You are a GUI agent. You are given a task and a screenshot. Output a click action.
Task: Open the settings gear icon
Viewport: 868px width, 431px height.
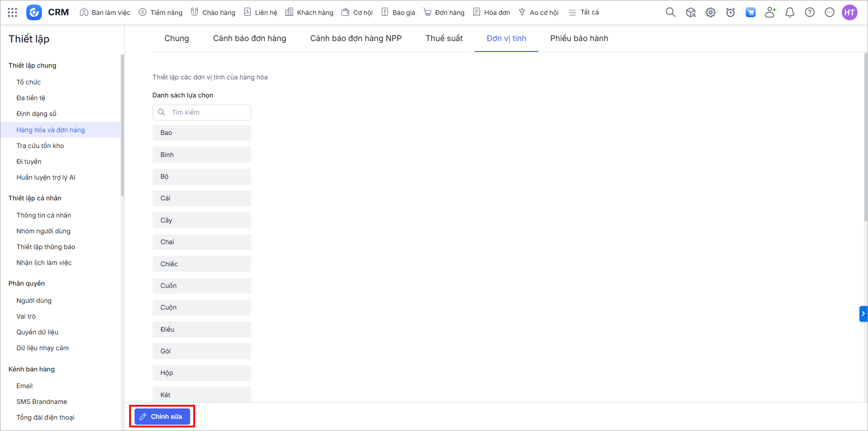pyautogui.click(x=710, y=13)
